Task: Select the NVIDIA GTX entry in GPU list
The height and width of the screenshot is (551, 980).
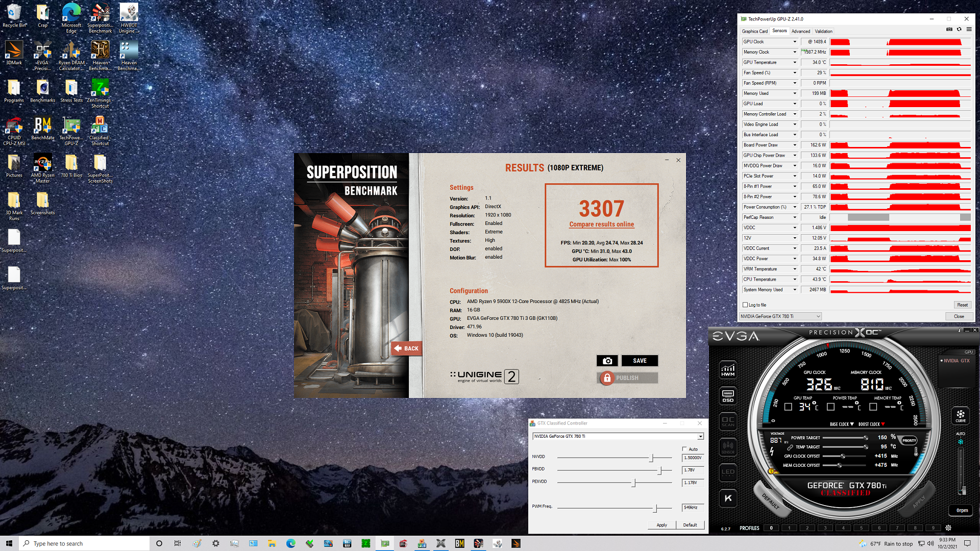Action: pos(955,361)
